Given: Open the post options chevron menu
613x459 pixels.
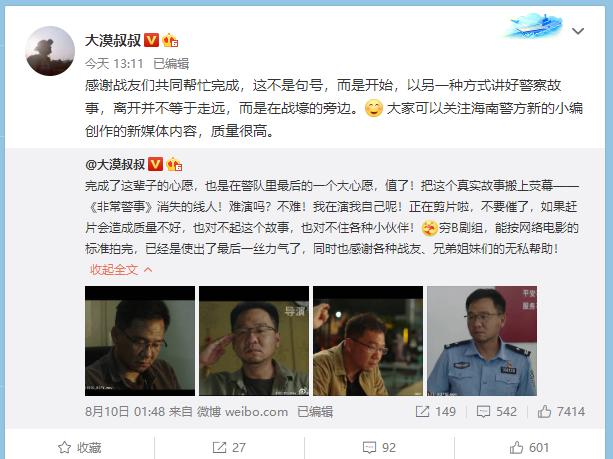Looking at the screenshot, I should point(578,31).
